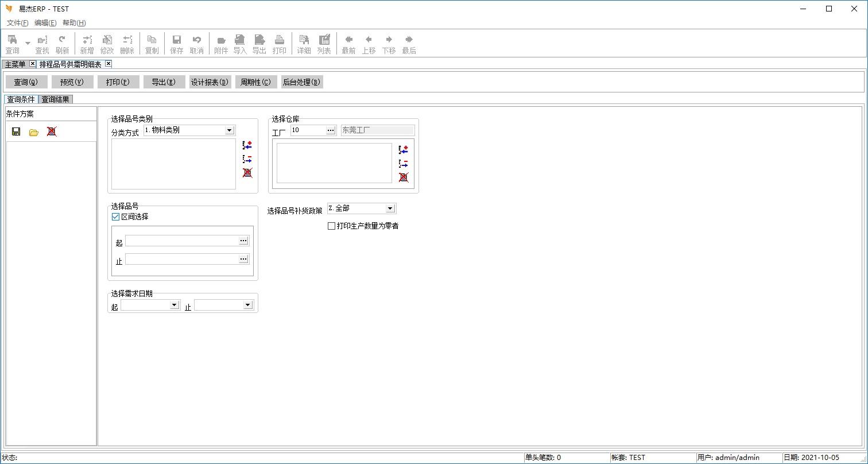Clear the warehouse list with delete icon
This screenshot has height=464, width=868.
click(x=404, y=177)
